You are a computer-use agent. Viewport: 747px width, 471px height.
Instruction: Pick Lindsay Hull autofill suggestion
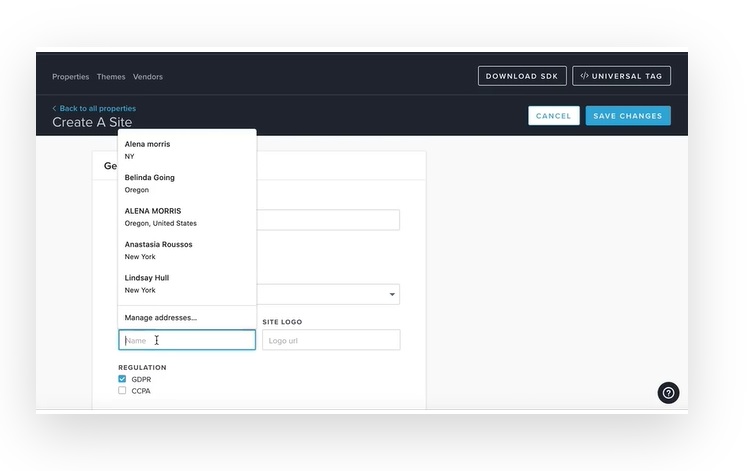[x=187, y=284]
